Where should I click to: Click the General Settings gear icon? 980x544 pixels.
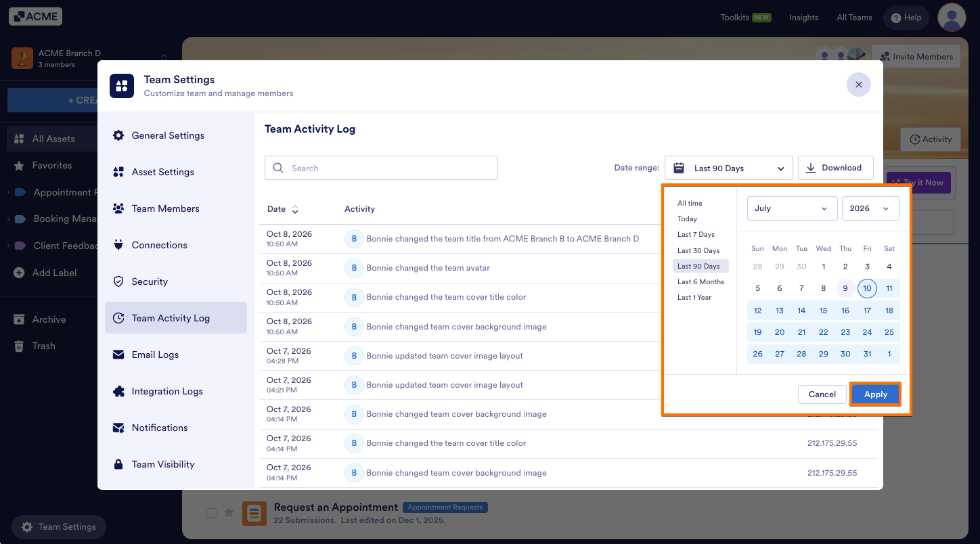[x=118, y=135]
